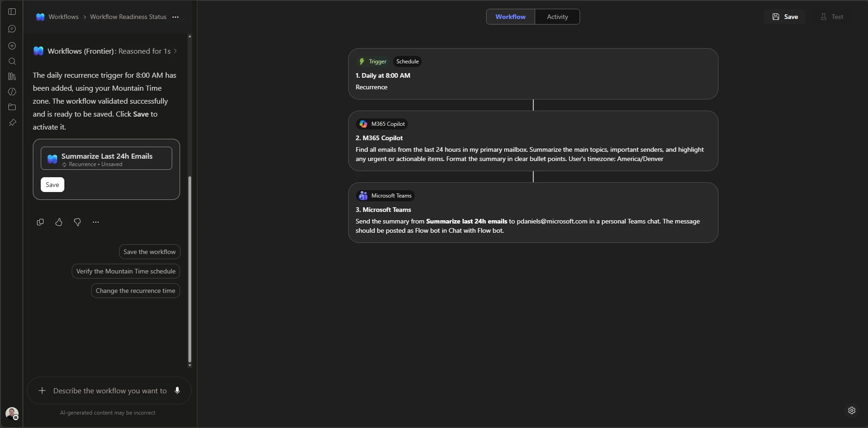Open the folder icon in the left rail

12,107
